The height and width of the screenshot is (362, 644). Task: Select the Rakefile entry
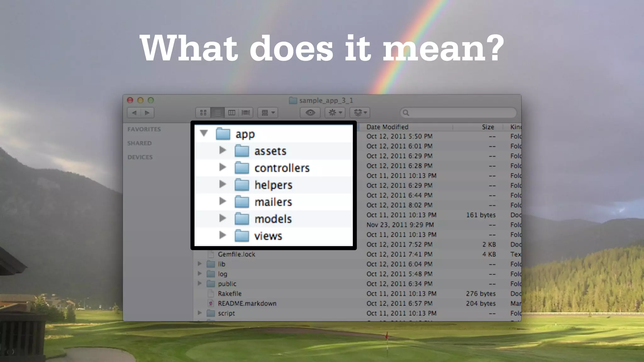click(x=230, y=293)
